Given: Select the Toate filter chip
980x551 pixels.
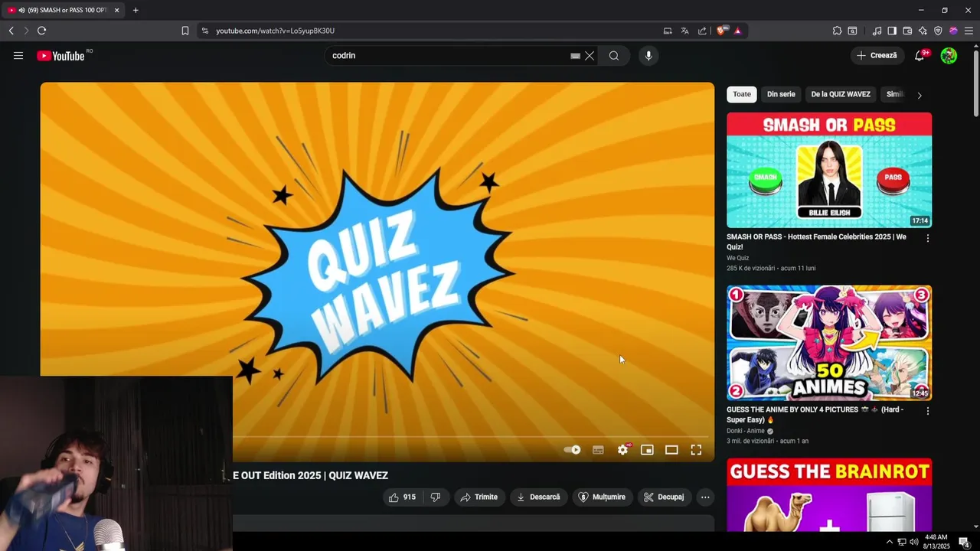Looking at the screenshot, I should 742,94.
